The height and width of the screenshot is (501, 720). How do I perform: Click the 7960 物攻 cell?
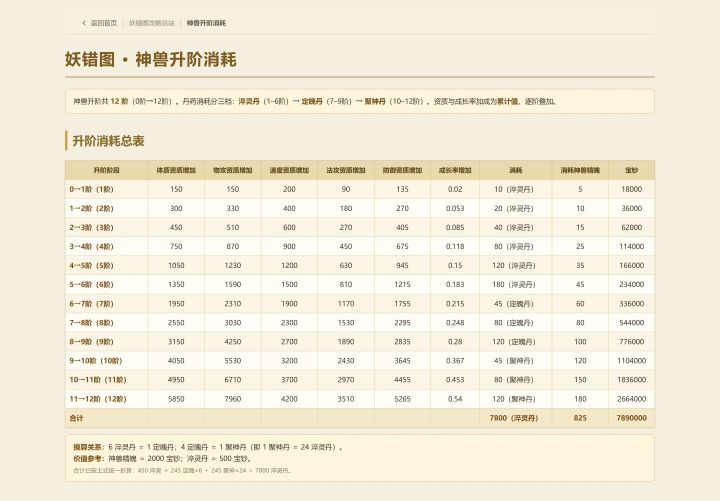233,399
